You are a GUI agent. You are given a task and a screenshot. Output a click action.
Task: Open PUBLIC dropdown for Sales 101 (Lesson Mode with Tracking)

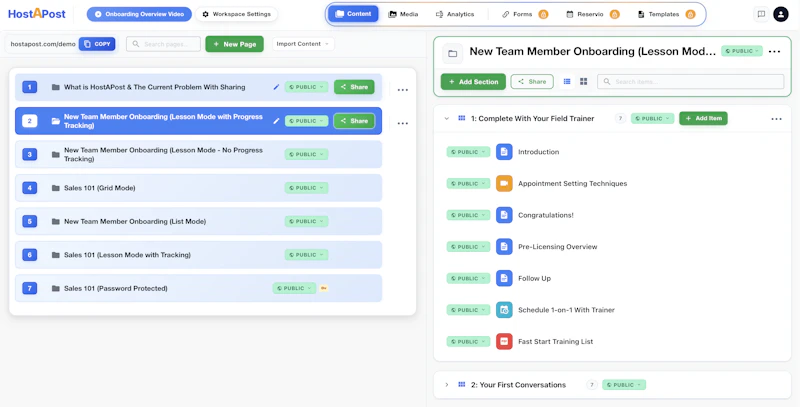(x=306, y=255)
